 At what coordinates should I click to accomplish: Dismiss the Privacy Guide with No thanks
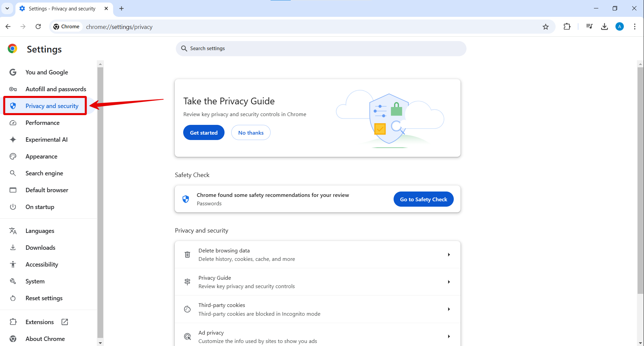pyautogui.click(x=251, y=133)
